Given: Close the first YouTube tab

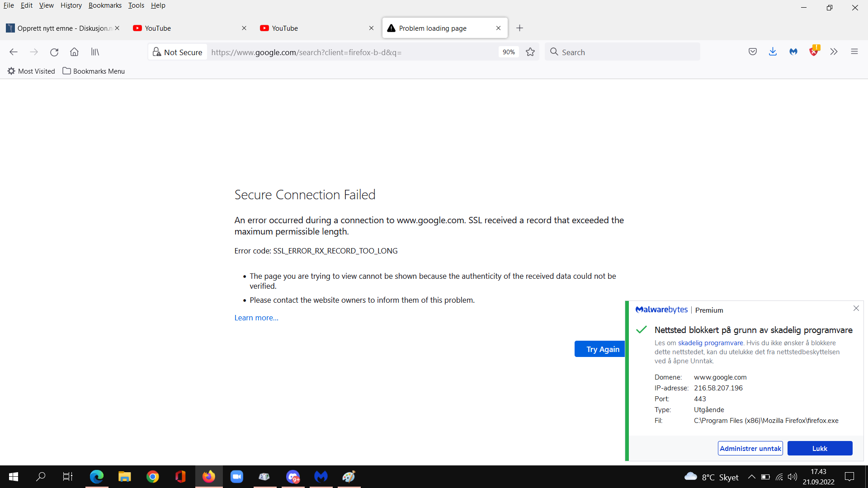Looking at the screenshot, I should tap(244, 28).
